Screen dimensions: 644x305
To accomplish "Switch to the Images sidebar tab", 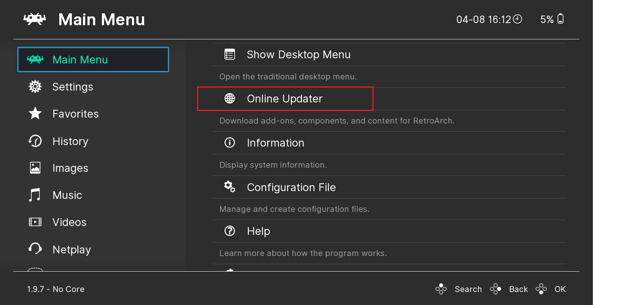I will 93,168.
